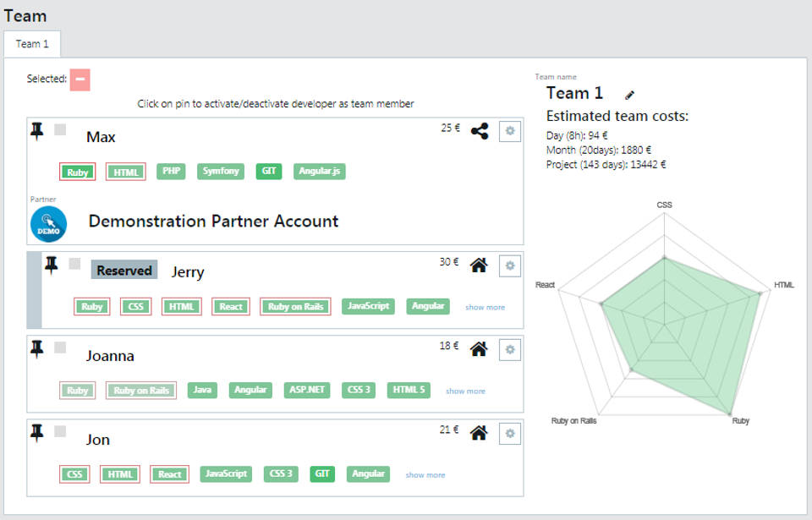Click the Demo partner account logo

48,224
